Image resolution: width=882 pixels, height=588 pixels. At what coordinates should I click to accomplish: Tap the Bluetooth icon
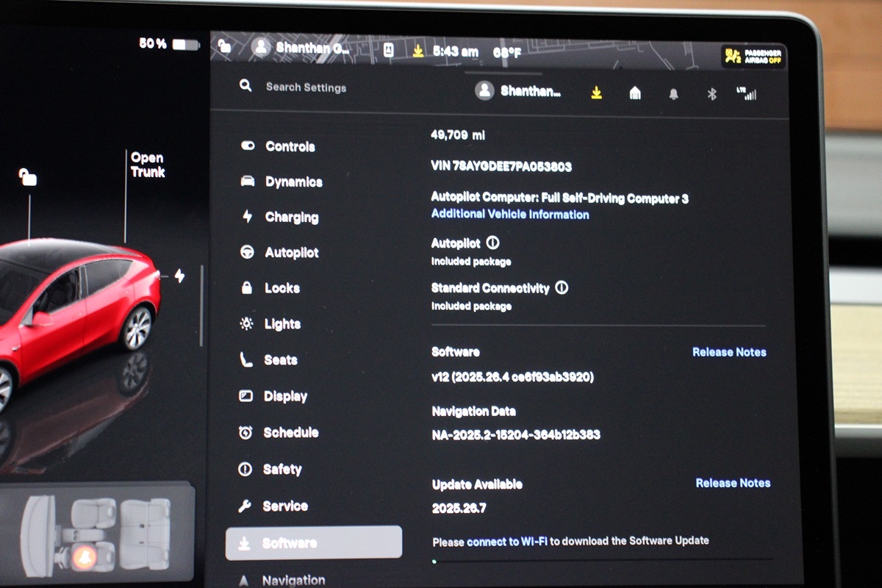click(x=711, y=93)
